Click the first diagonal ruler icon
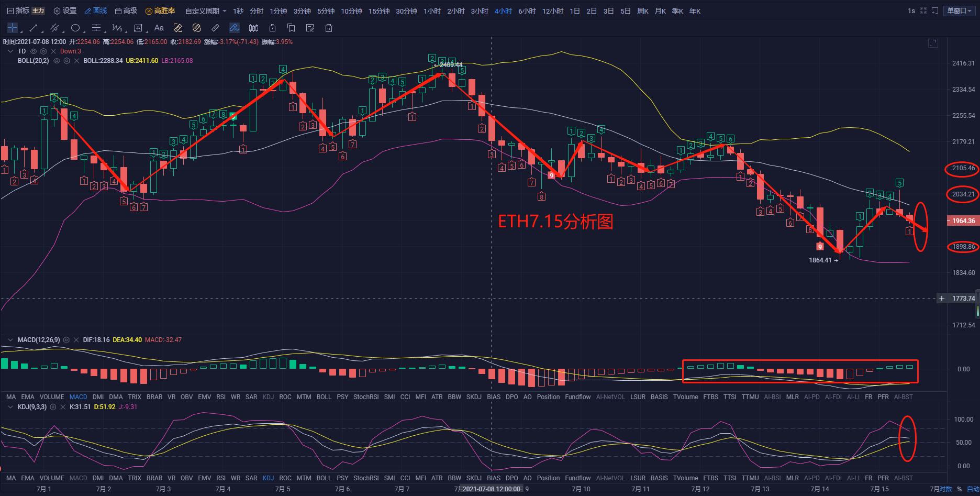Image resolution: width=980 pixels, height=496 pixels. point(178,28)
